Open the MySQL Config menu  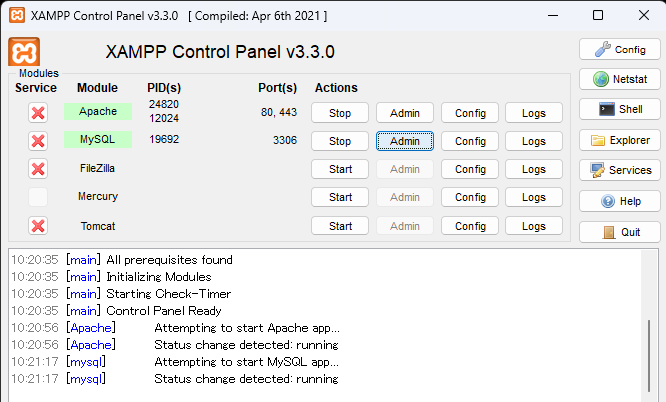tap(470, 141)
